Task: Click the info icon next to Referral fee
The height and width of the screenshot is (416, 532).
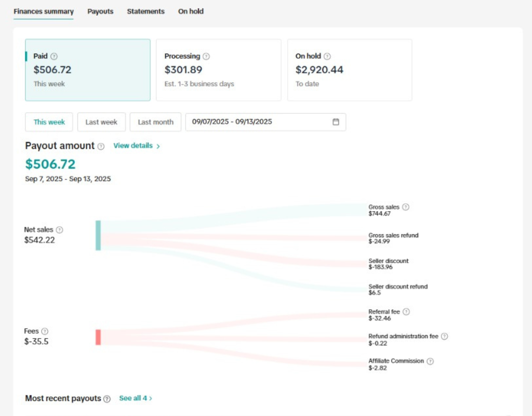Action: pos(406,312)
